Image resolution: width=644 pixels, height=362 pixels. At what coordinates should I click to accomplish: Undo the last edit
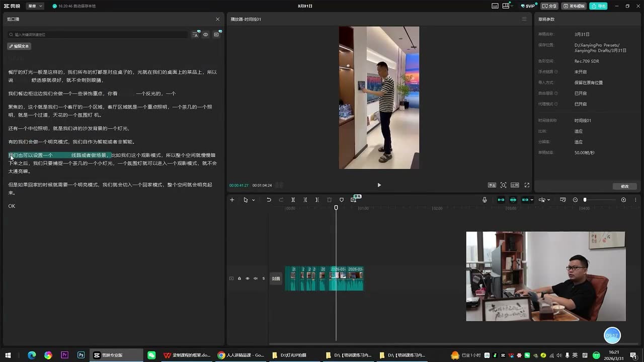tap(269, 200)
